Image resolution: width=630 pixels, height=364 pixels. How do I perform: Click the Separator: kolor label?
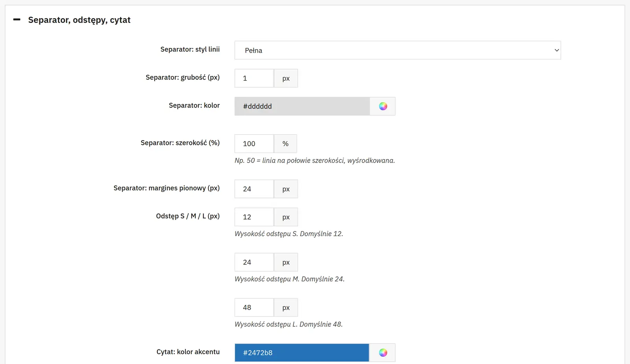coord(194,105)
